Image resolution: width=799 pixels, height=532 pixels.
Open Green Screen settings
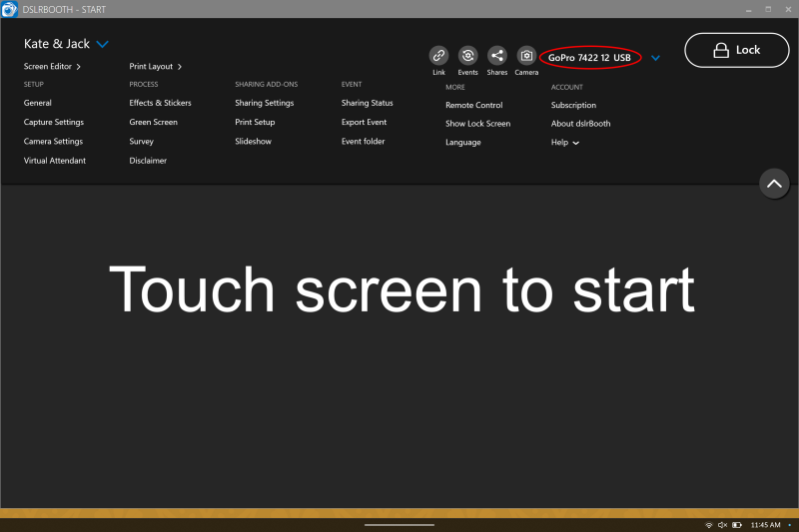click(154, 122)
